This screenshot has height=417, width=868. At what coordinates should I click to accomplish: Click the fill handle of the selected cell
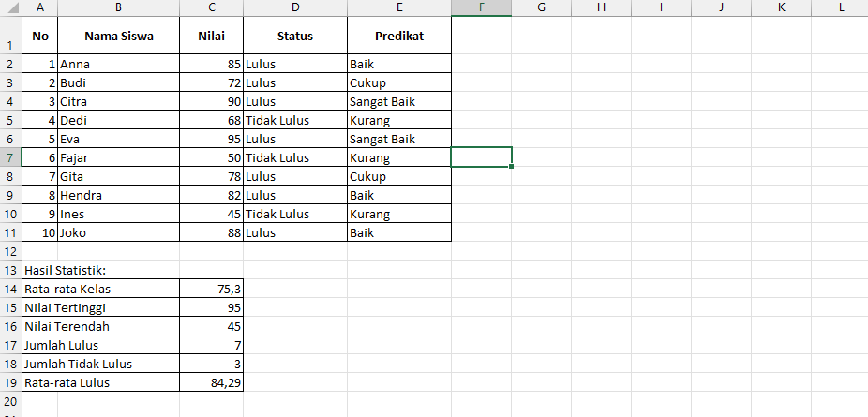(511, 166)
